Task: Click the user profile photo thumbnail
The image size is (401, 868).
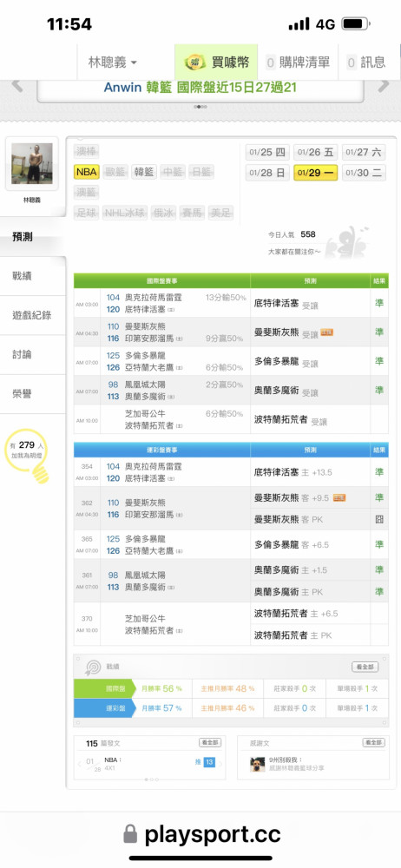Action: tap(32, 164)
